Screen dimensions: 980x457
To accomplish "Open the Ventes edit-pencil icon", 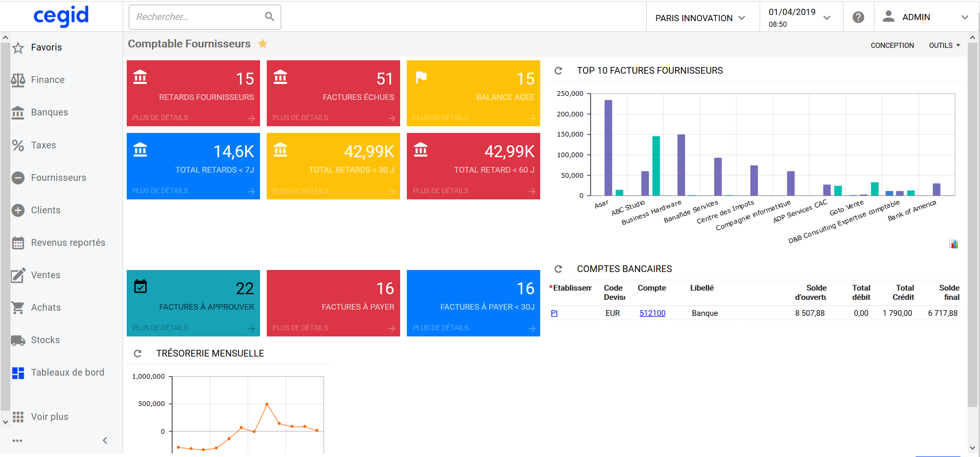I will [18, 275].
